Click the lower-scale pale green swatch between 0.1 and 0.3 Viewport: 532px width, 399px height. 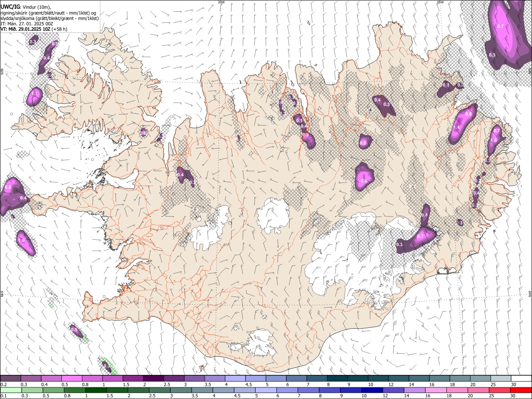(11, 390)
